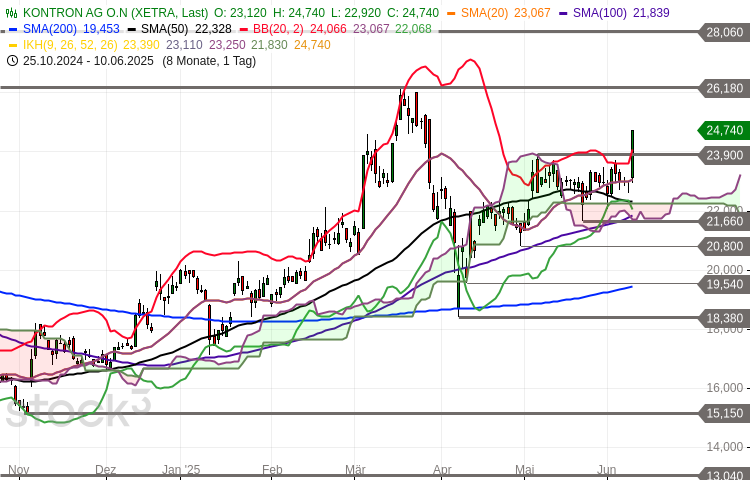The height and width of the screenshot is (480, 750).
Task: Click the 16,000 price axis value
Action: (725, 388)
